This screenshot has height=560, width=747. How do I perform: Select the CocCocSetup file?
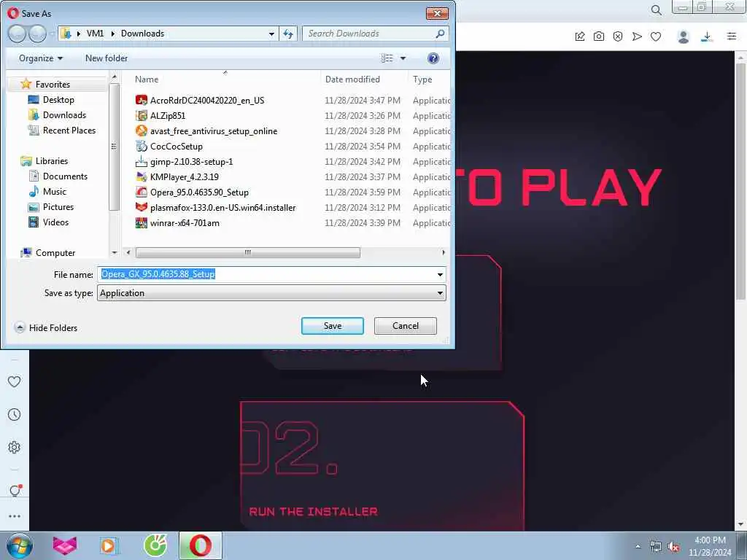click(177, 146)
